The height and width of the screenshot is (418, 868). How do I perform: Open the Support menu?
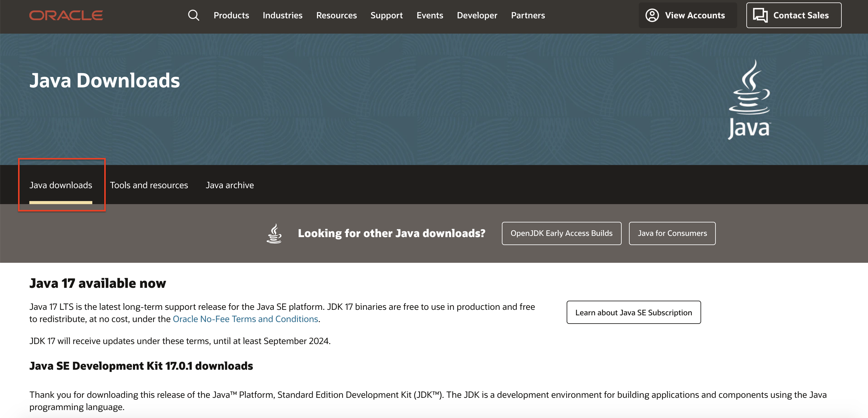(x=386, y=16)
